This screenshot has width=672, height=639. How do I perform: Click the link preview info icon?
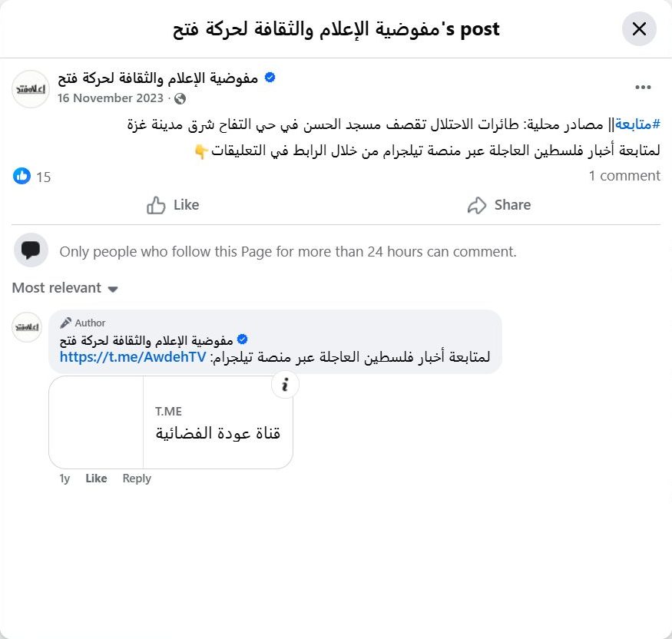tap(285, 385)
